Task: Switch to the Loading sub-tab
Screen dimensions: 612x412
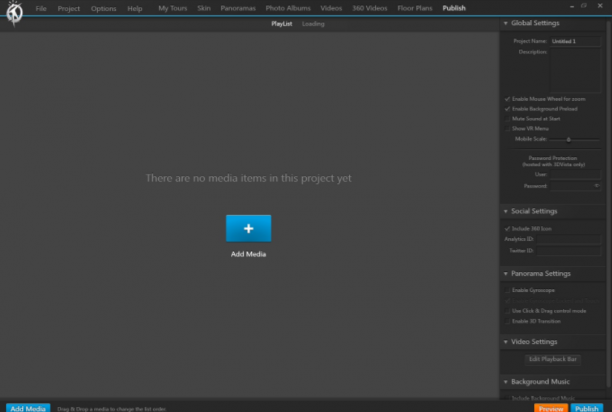Action: (313, 24)
